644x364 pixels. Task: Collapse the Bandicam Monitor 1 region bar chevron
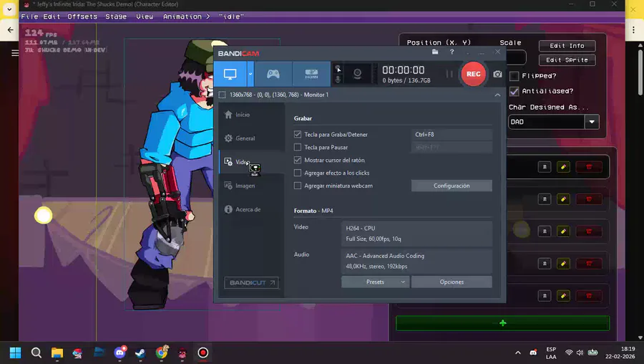point(497,95)
